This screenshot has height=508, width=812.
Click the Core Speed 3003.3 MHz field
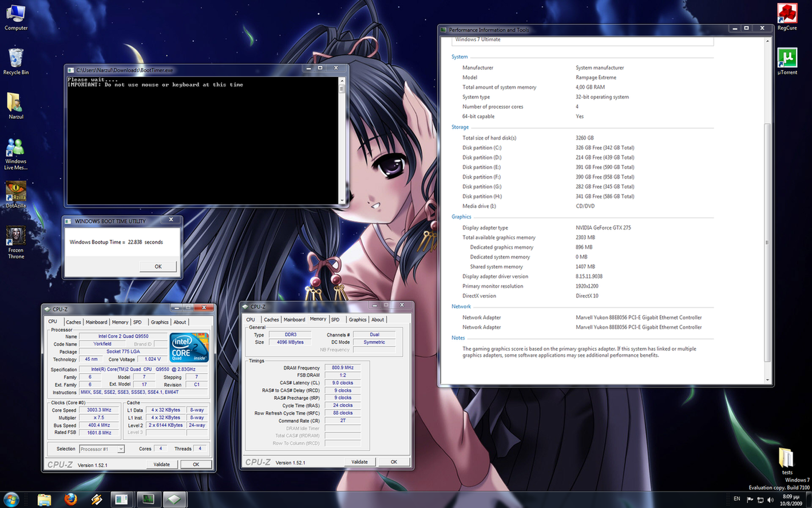pos(99,410)
